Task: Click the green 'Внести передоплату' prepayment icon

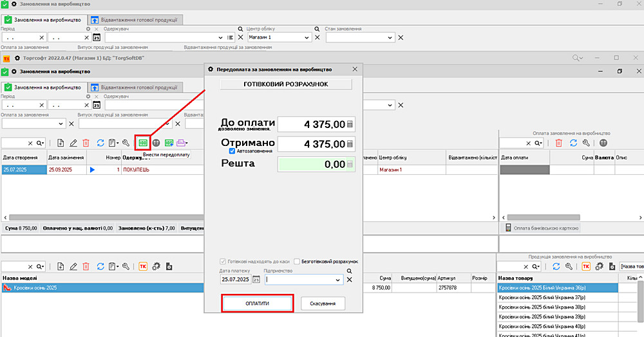Action: coord(142,143)
